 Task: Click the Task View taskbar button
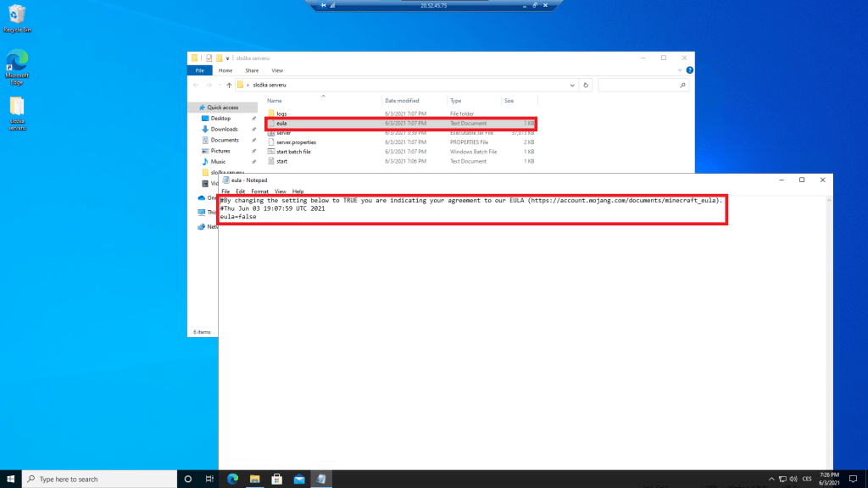tap(209, 479)
